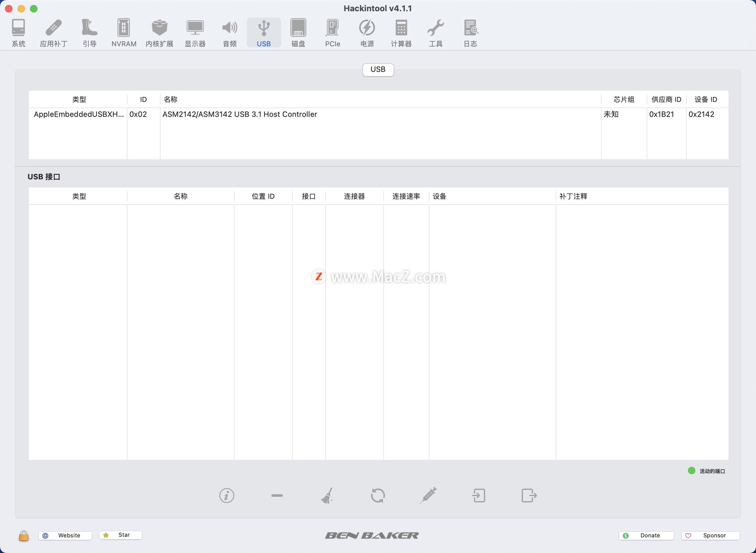This screenshot has width=756, height=553.
Task: Click the Sponsor button
Action: coord(710,535)
